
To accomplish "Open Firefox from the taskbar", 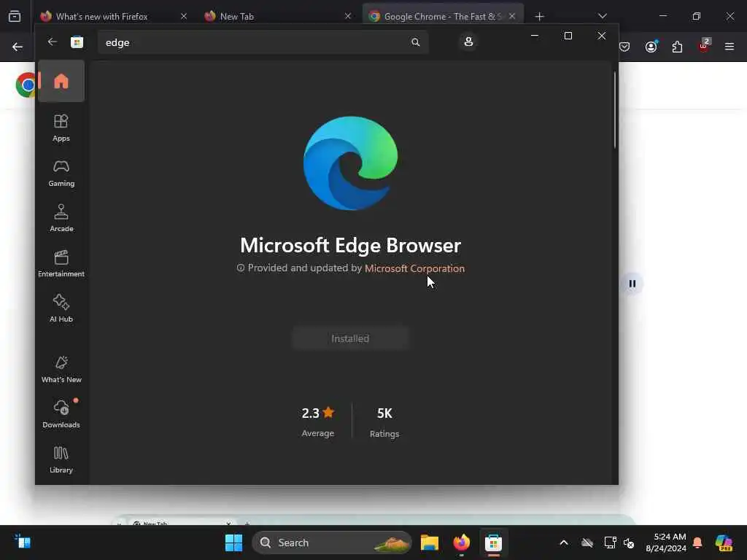I will pos(461,542).
